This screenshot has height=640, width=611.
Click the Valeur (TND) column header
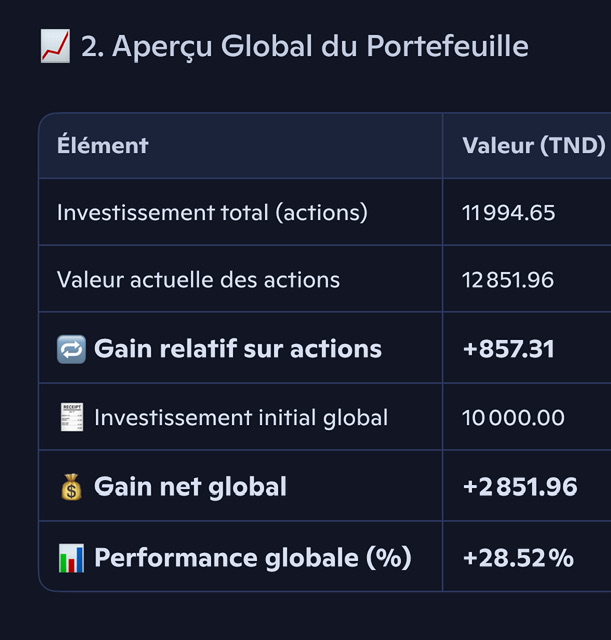[534, 145]
